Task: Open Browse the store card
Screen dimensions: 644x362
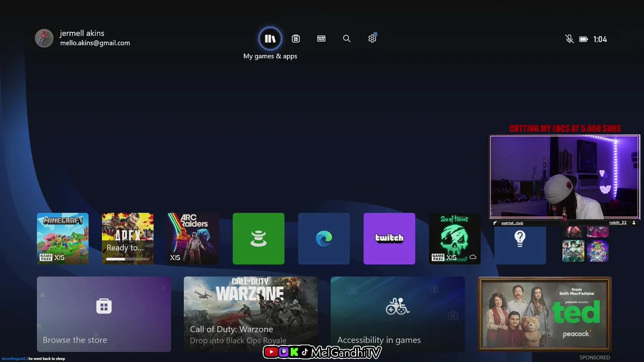Action: tap(104, 314)
